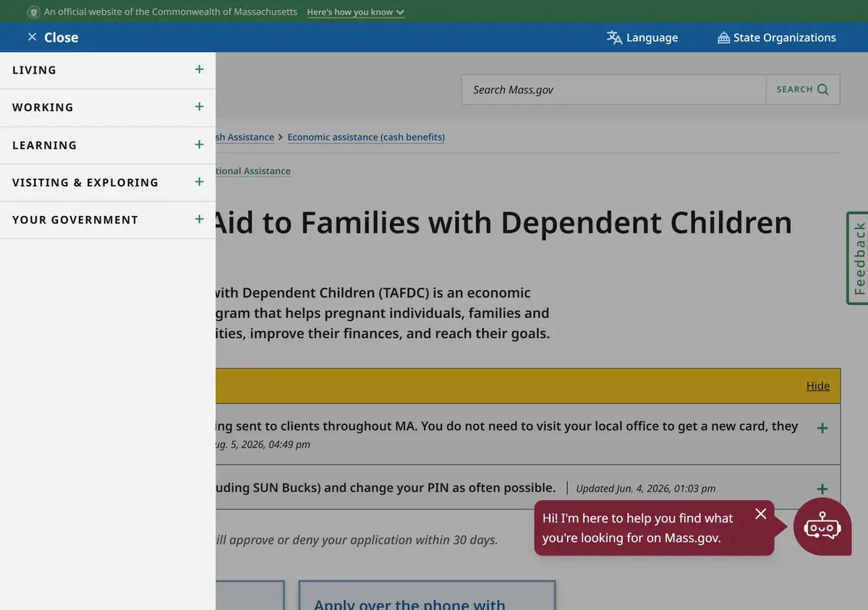Open the Language translate option

642,38
